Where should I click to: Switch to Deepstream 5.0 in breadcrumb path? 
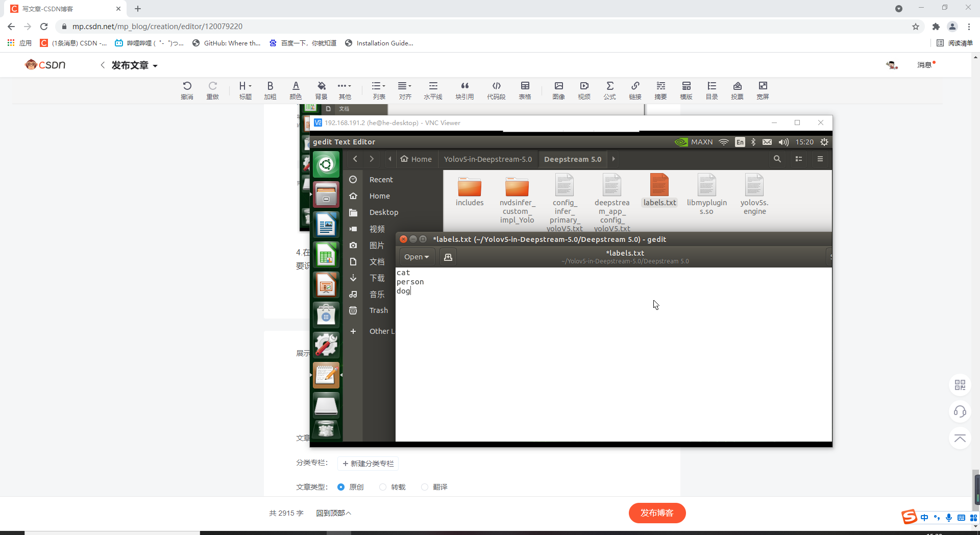pyautogui.click(x=573, y=159)
